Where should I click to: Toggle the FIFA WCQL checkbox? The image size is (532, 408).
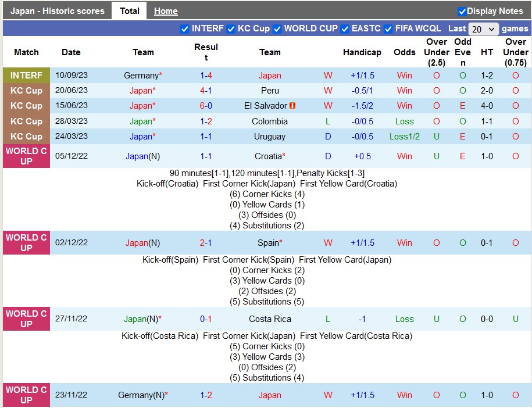coord(388,29)
